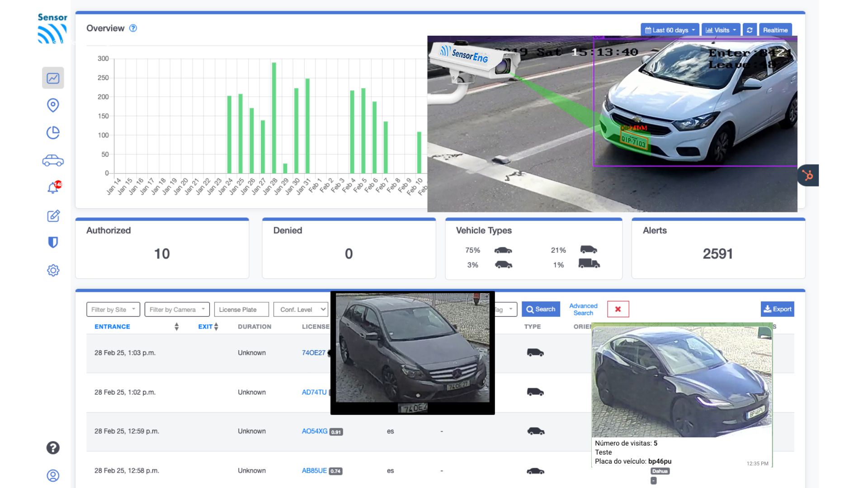
Task: Click the '28 Feb 25, 12:59 p.m.' entrance cell
Action: (127, 431)
